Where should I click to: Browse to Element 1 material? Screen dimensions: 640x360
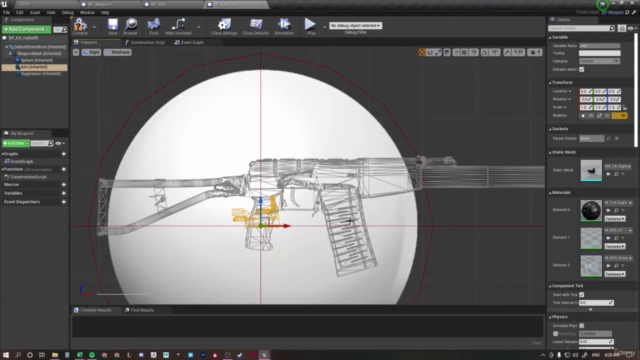[x=616, y=238]
